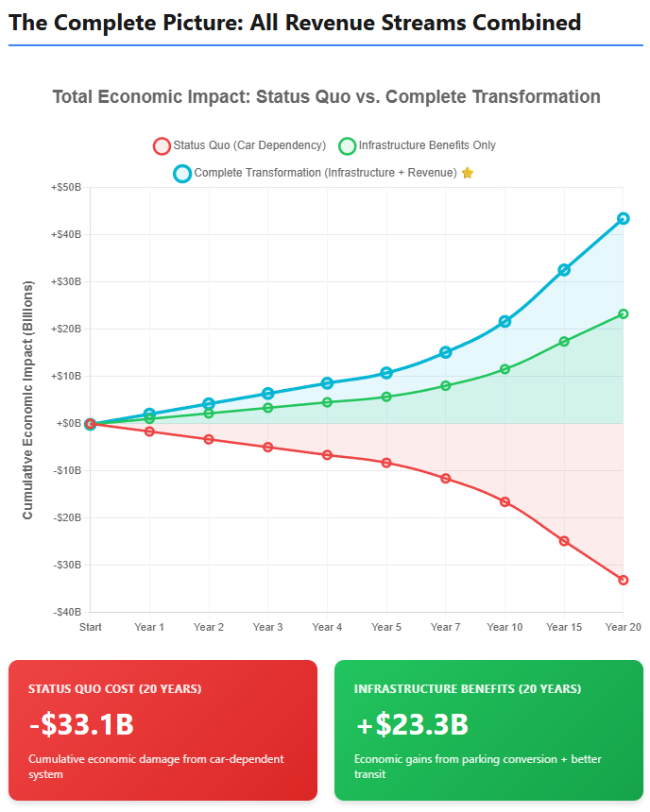The width and height of the screenshot is (650, 812).
Task: Click the green Infrastructure Benefits legend circle
Action: [x=347, y=145]
